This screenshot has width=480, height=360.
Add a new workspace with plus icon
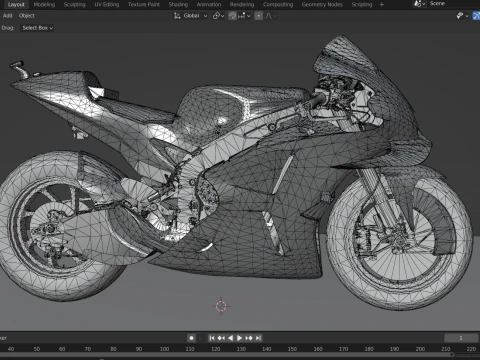[382, 4]
